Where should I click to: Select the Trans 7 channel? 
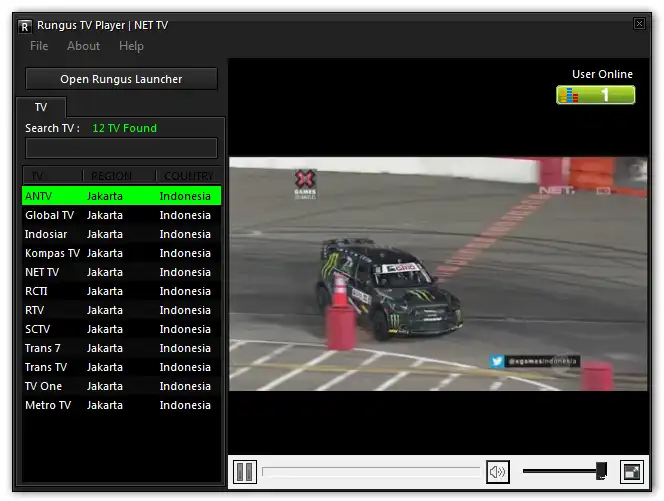(x=122, y=348)
